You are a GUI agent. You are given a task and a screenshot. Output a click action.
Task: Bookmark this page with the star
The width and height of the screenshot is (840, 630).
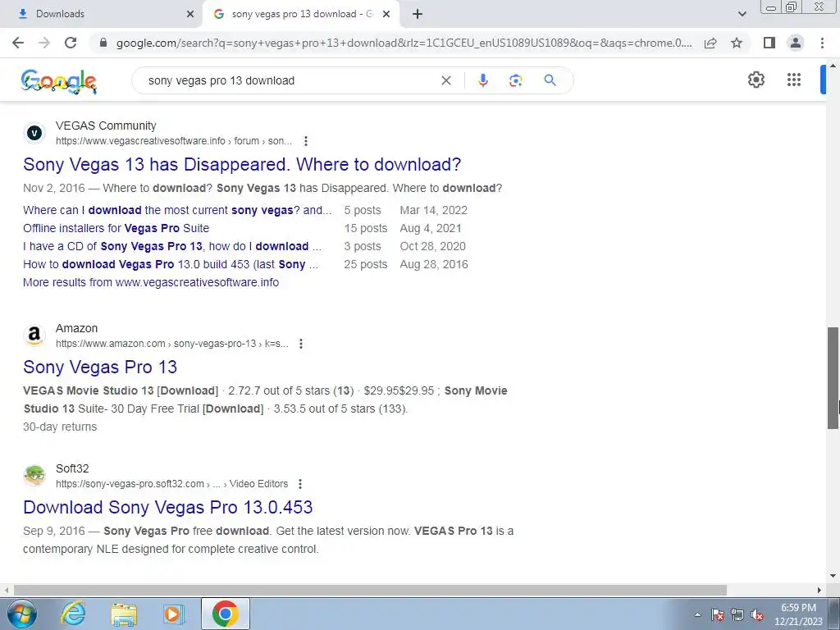coord(737,43)
